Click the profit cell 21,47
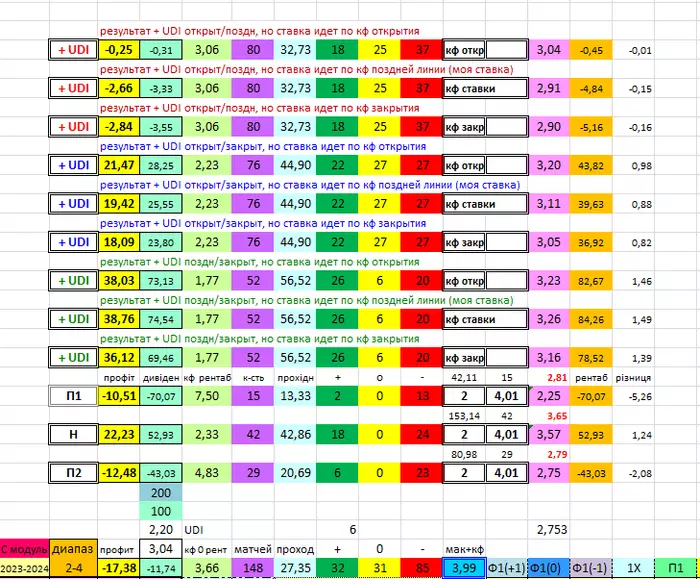Viewport: 700px width, 579px height. coord(119,165)
